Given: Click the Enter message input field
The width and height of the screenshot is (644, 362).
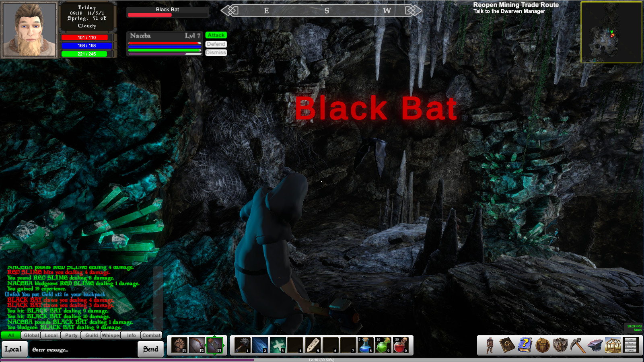Looking at the screenshot, I should [x=80, y=349].
